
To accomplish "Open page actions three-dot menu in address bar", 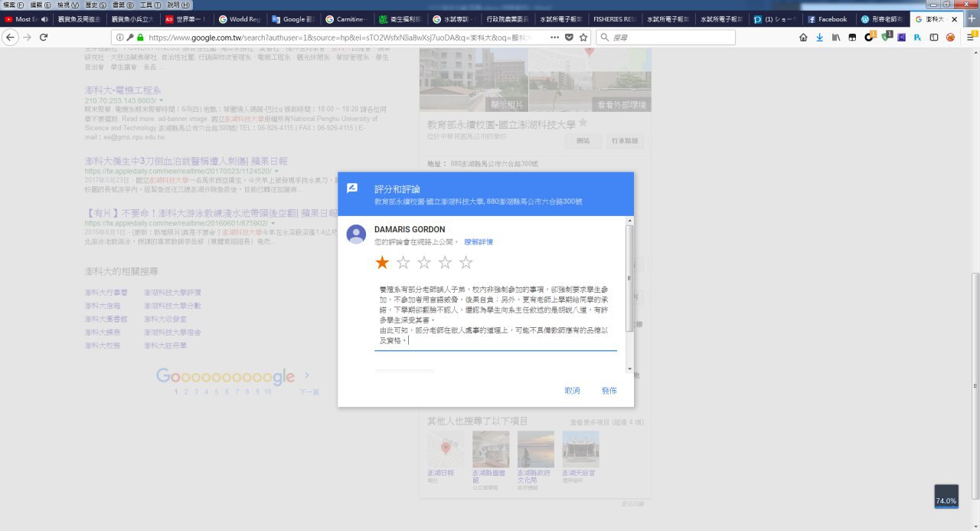I will point(554,37).
